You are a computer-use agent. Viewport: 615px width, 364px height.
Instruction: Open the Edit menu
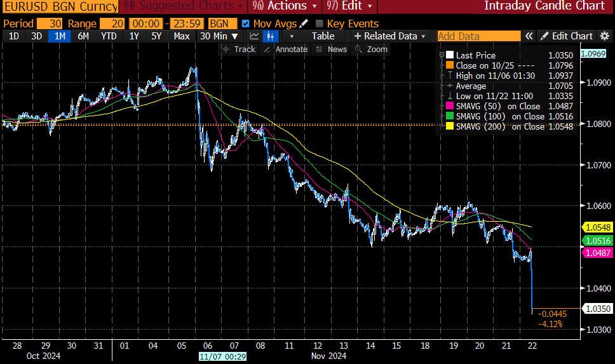(349, 6)
